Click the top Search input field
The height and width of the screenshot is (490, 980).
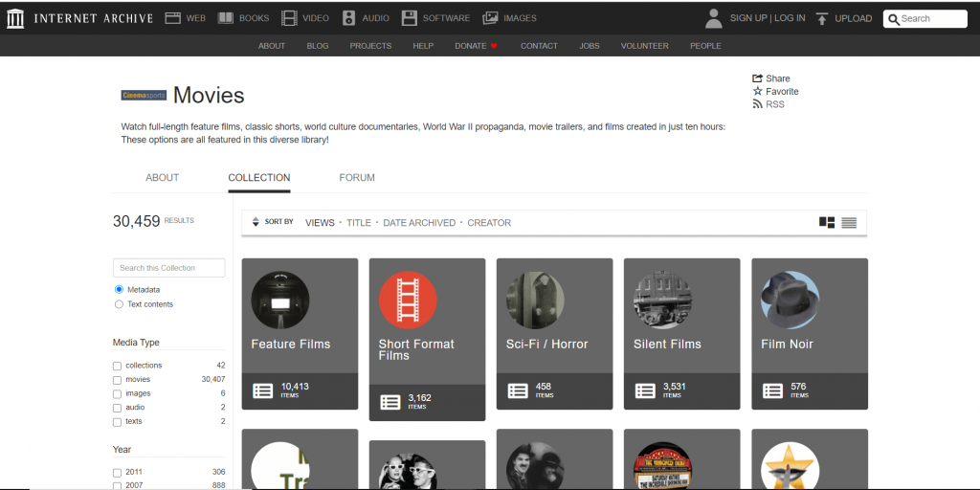coord(925,19)
